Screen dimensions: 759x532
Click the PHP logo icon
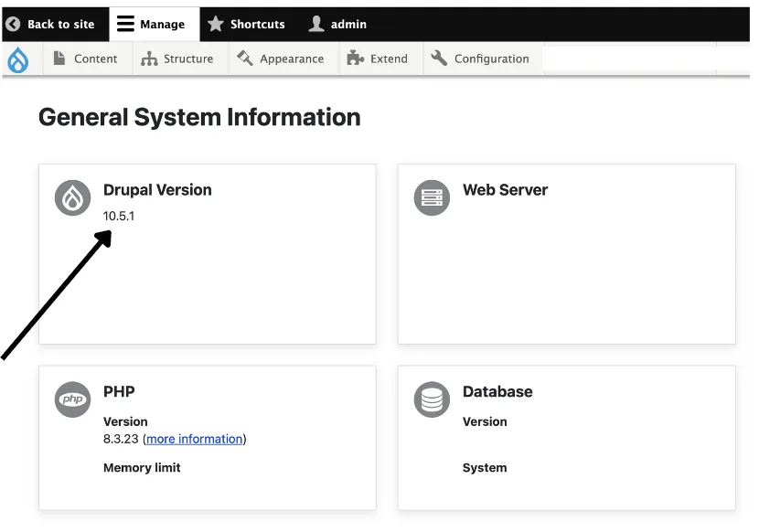click(x=72, y=399)
